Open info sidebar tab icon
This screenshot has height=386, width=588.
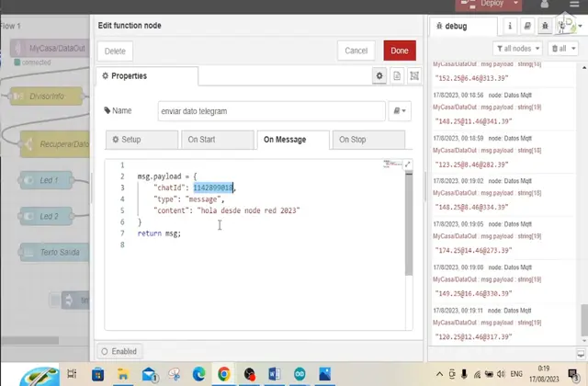pyautogui.click(x=508, y=26)
